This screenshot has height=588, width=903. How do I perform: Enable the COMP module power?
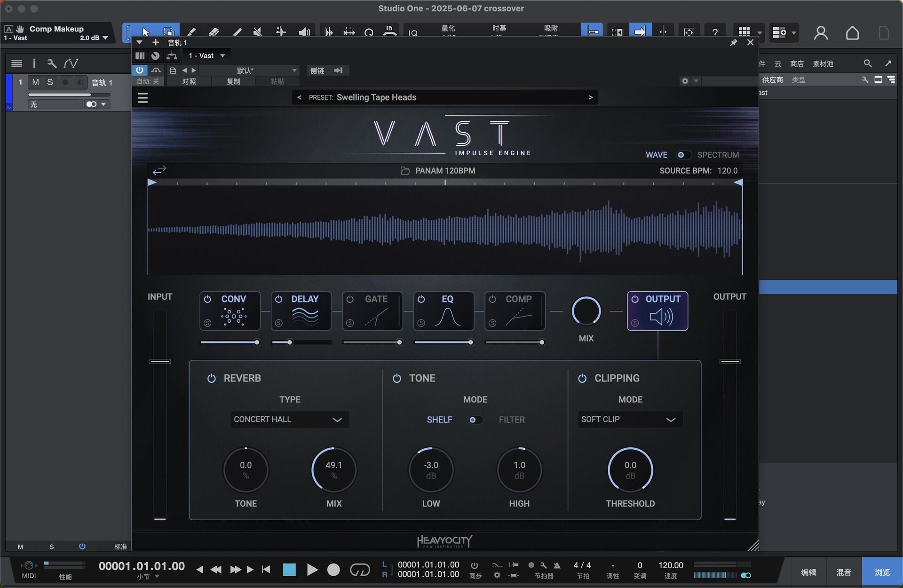click(x=492, y=299)
